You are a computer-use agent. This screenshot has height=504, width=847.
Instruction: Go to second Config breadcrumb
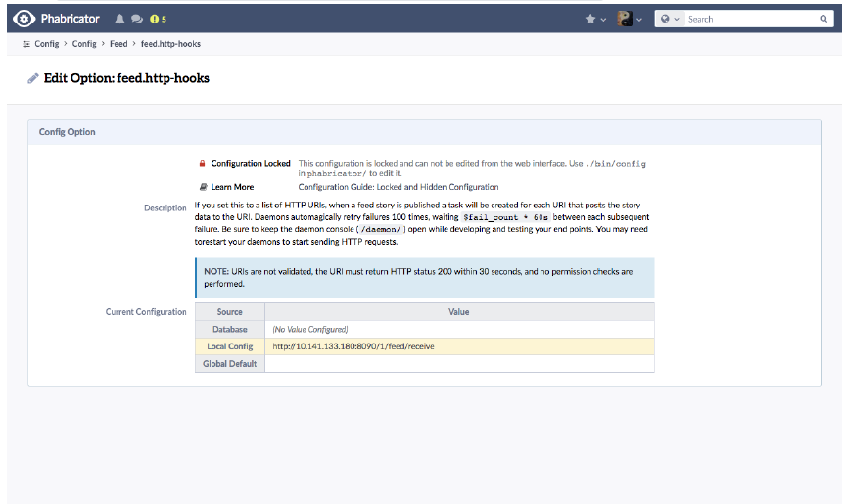[84, 44]
